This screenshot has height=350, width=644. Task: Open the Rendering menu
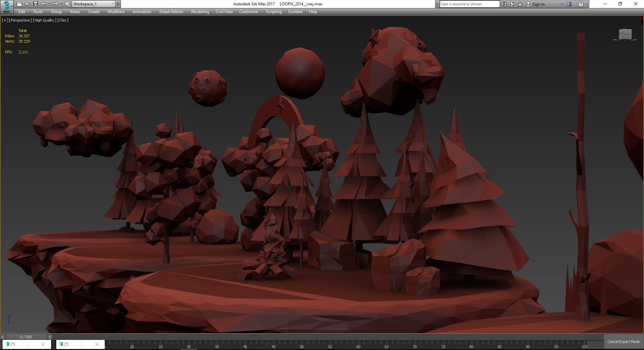(200, 12)
